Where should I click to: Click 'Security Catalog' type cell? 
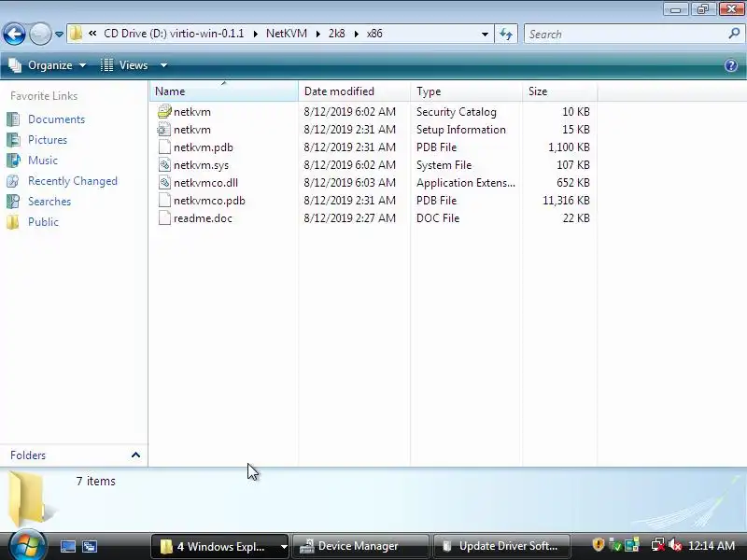pyautogui.click(x=457, y=112)
